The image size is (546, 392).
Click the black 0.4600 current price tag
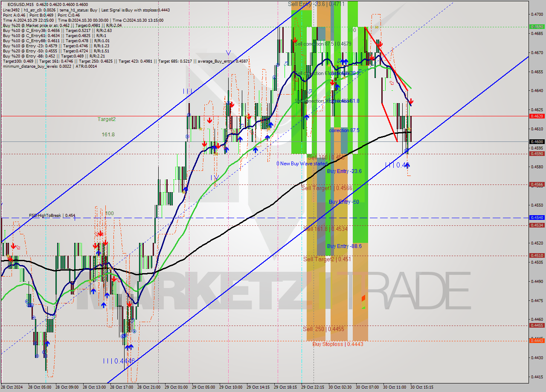point(536,141)
